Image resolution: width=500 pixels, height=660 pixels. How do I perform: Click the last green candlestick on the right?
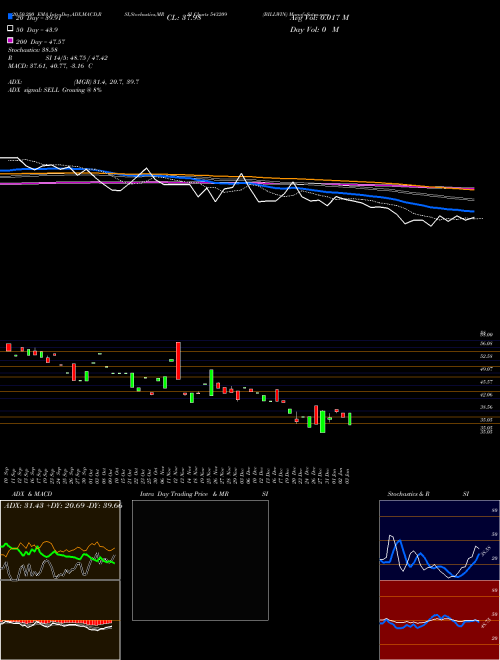349,419
